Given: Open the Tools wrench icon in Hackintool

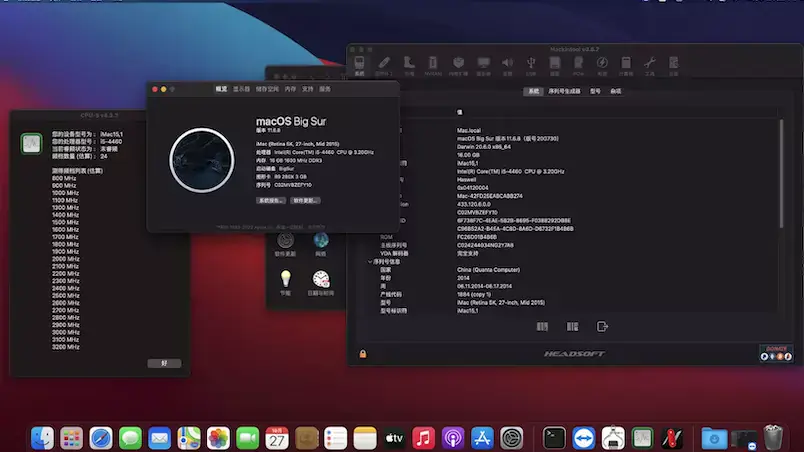Looking at the screenshot, I should coord(650,65).
